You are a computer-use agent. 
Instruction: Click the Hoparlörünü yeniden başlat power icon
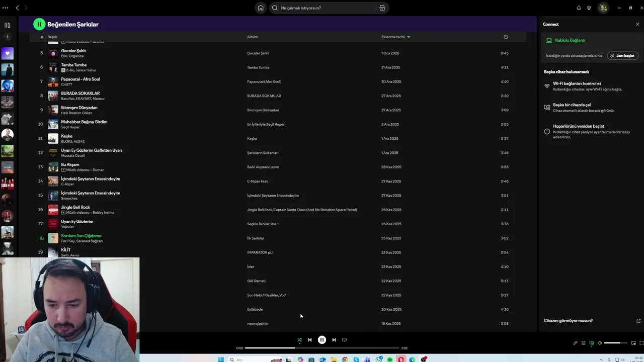point(547,131)
